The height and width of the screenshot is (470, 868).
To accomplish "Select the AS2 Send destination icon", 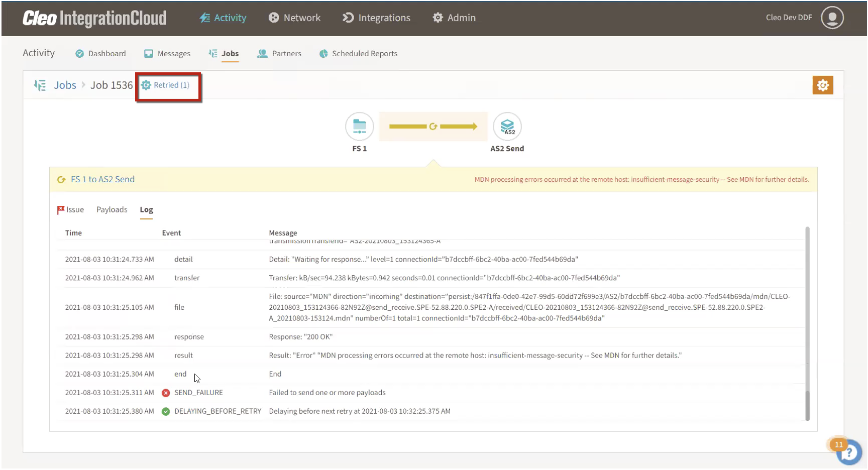I will pos(507,127).
